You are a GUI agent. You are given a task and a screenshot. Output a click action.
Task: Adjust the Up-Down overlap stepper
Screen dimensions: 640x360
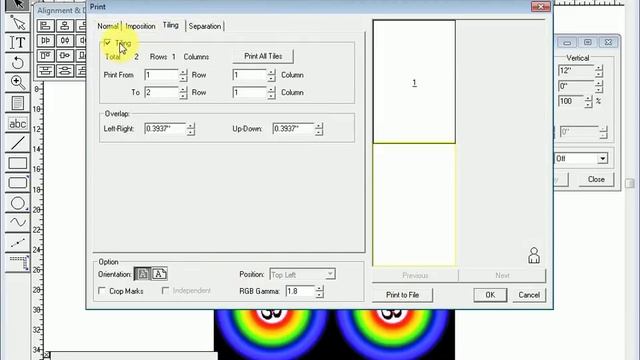click(319, 129)
